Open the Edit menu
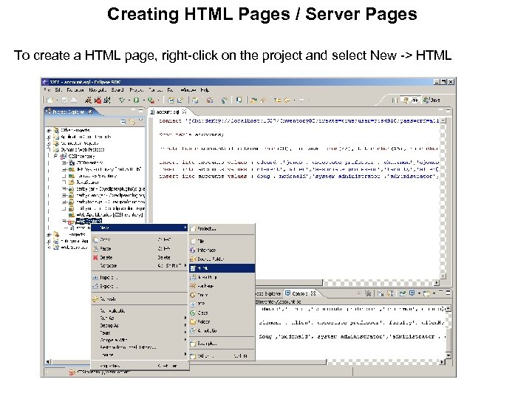This screenshot has height=399, width=532. [x=58, y=90]
